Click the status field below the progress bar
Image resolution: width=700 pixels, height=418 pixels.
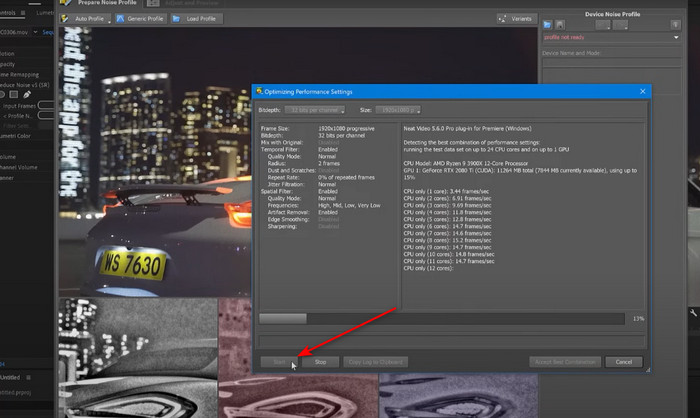pyautogui.click(x=452, y=342)
